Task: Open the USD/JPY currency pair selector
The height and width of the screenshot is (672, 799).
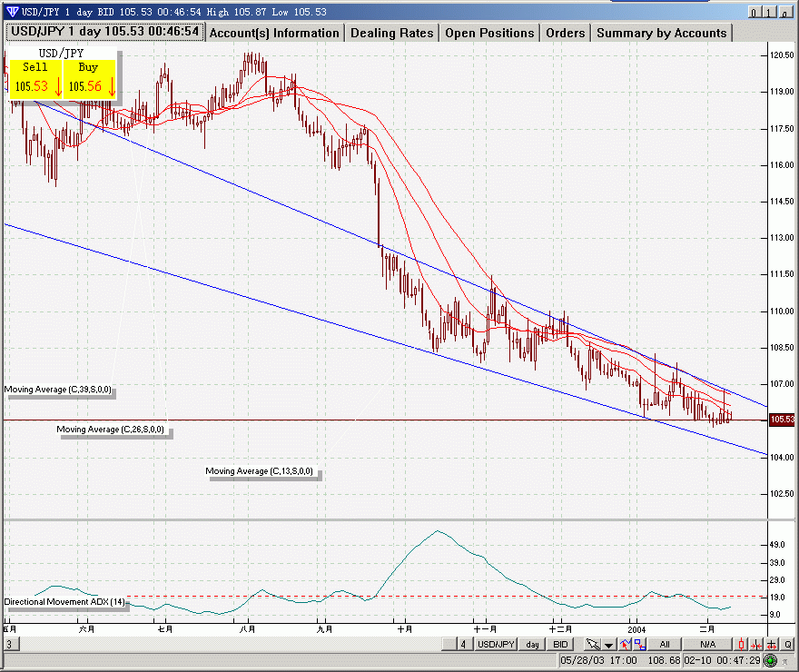Action: [496, 645]
